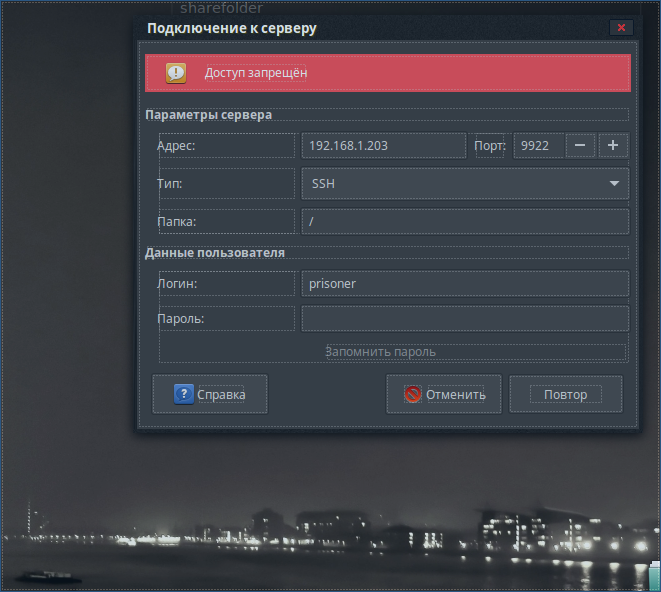The height and width of the screenshot is (592, 661).
Task: Click the Доступ запрещён error message text
Action: (x=256, y=73)
